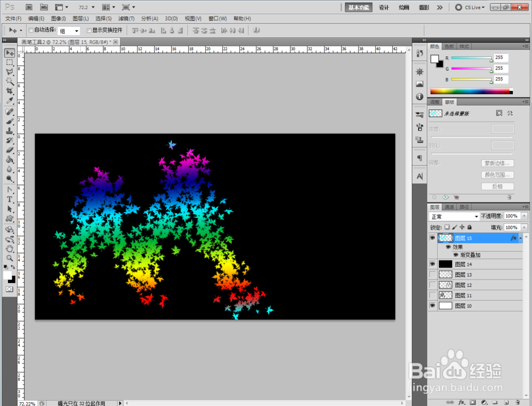
Task: Select the Path Selection tool
Action: (x=10, y=209)
